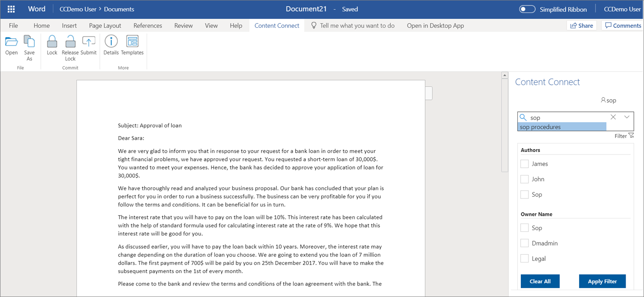The width and height of the screenshot is (644, 297).
Task: Lock the current document
Action: [x=52, y=45]
